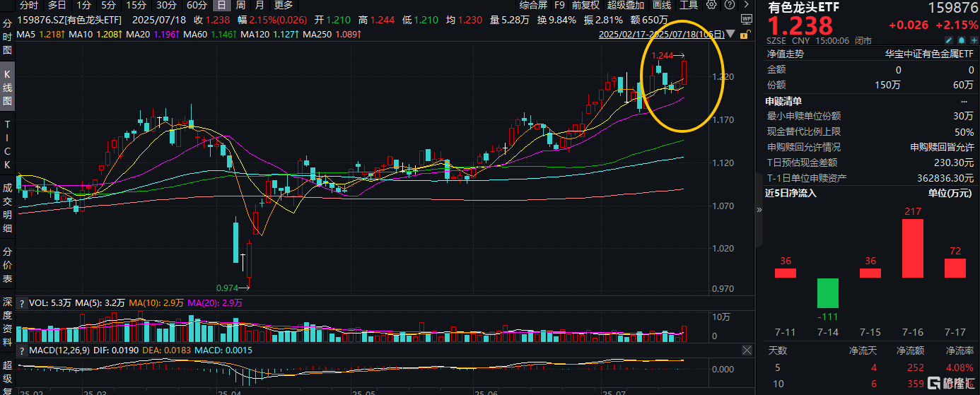Click 申赎清单 header

click(x=785, y=101)
